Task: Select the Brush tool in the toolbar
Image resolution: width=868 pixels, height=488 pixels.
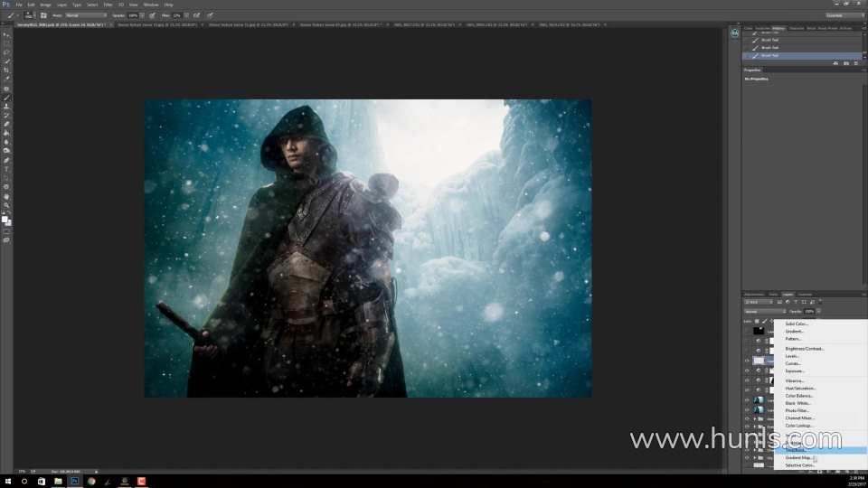Action: (6, 98)
